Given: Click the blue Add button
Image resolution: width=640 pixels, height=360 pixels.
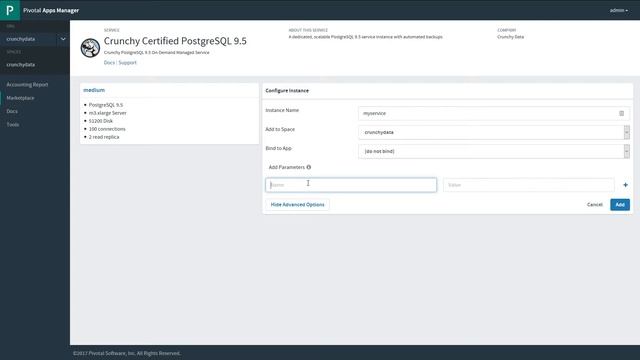Looking at the screenshot, I should tap(620, 204).
